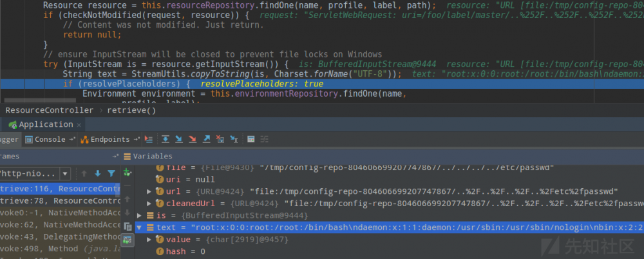
Task: Click the Variables panel header icon
Action: 128,156
